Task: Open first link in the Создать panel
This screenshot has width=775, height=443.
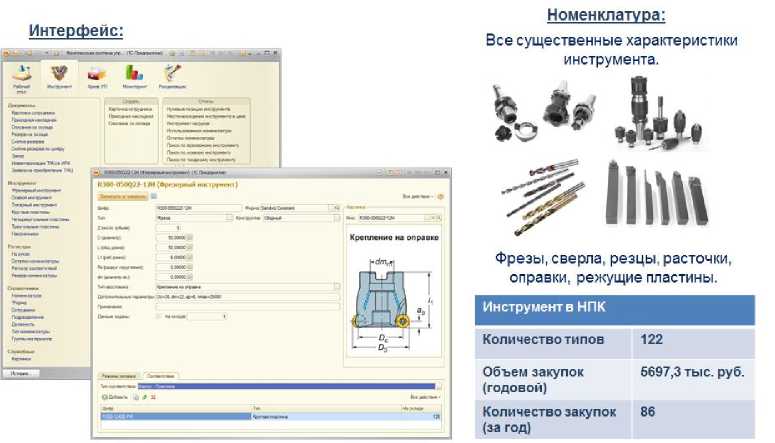Action: [130, 109]
